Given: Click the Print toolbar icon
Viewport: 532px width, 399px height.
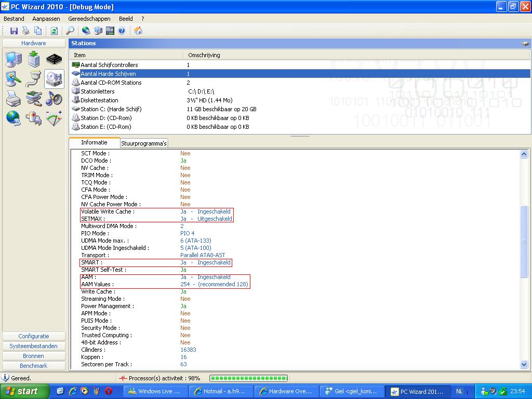Looking at the screenshot, I should pos(26,31).
